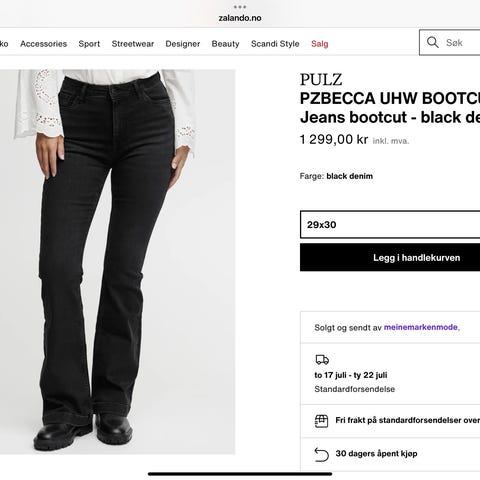The height and width of the screenshot is (480, 480).
Task: Tap the three dots above the URL
Action: pos(240,7)
